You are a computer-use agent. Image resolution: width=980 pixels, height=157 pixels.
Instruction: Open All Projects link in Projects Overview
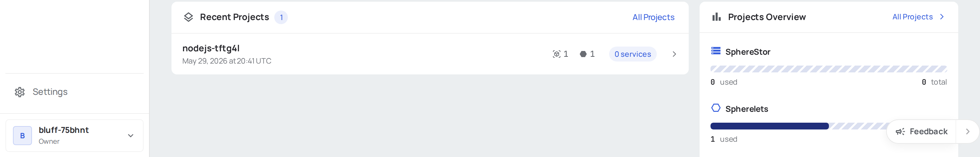[912, 17]
